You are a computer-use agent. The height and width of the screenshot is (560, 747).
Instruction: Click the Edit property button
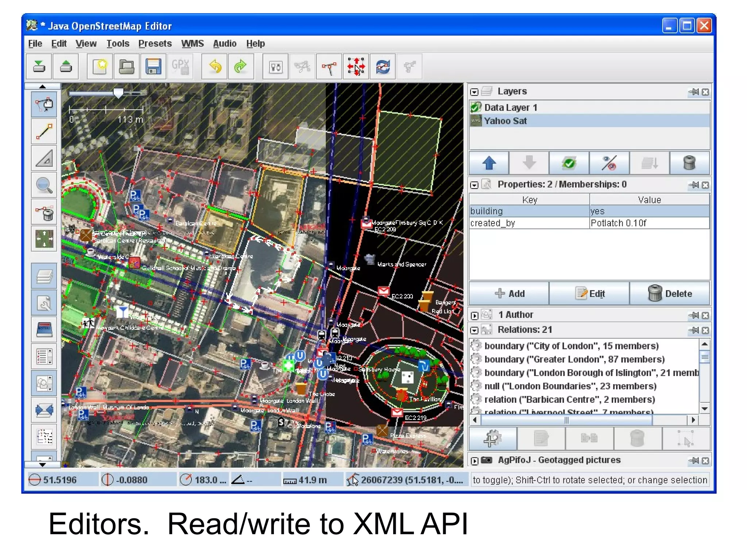point(589,293)
